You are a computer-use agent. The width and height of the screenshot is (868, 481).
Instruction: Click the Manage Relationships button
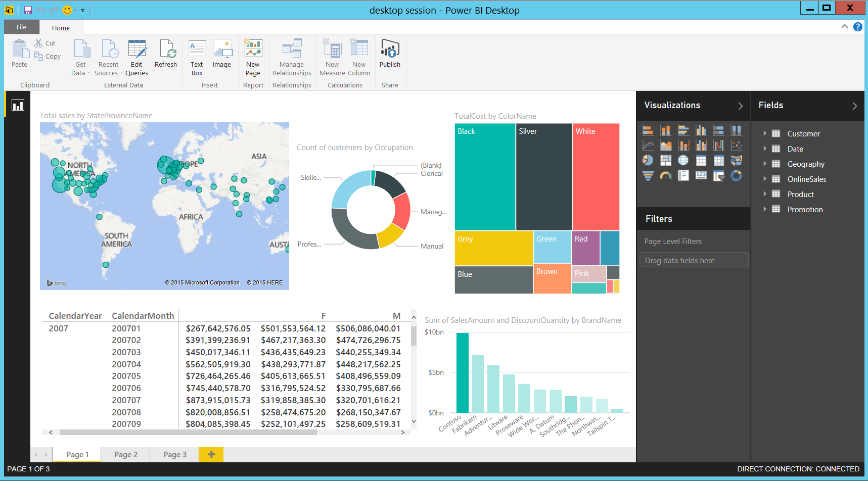pos(292,58)
